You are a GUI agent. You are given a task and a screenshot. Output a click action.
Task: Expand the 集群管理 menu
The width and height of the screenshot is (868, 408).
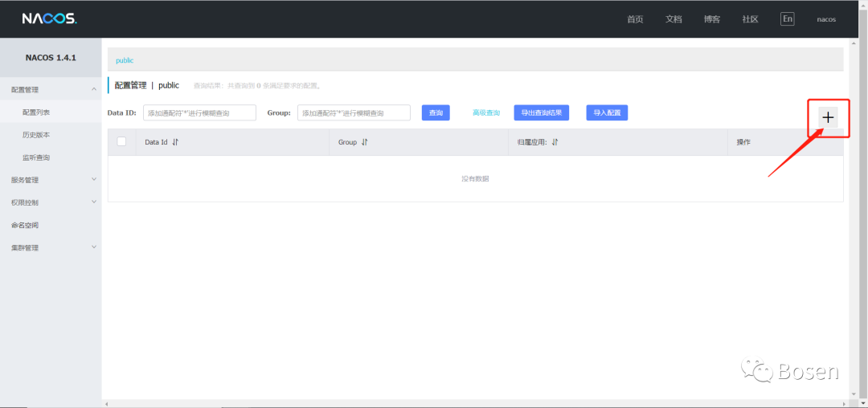51,247
